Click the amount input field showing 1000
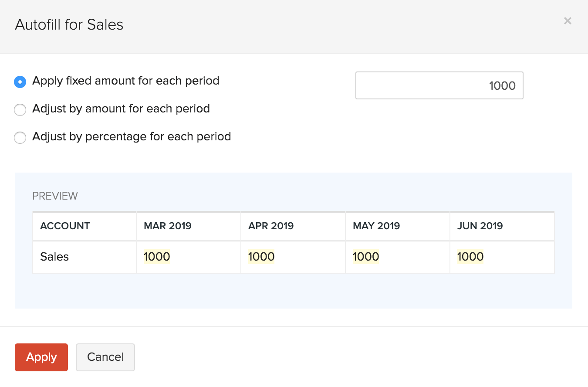The height and width of the screenshot is (387, 588). (439, 85)
